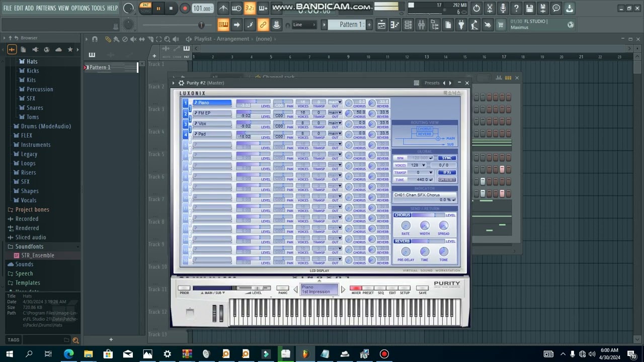The width and height of the screenshot is (644, 362).
Task: Toggle the metronome icon
Action: pos(223,8)
